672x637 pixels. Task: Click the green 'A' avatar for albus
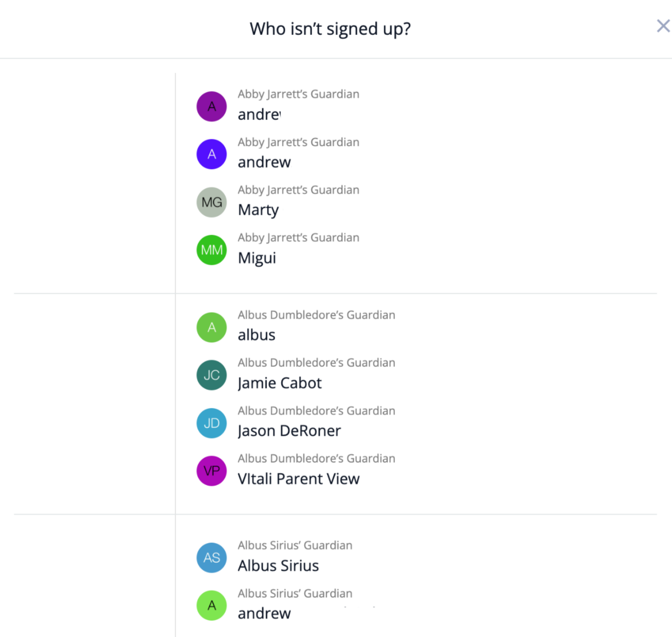[212, 327]
